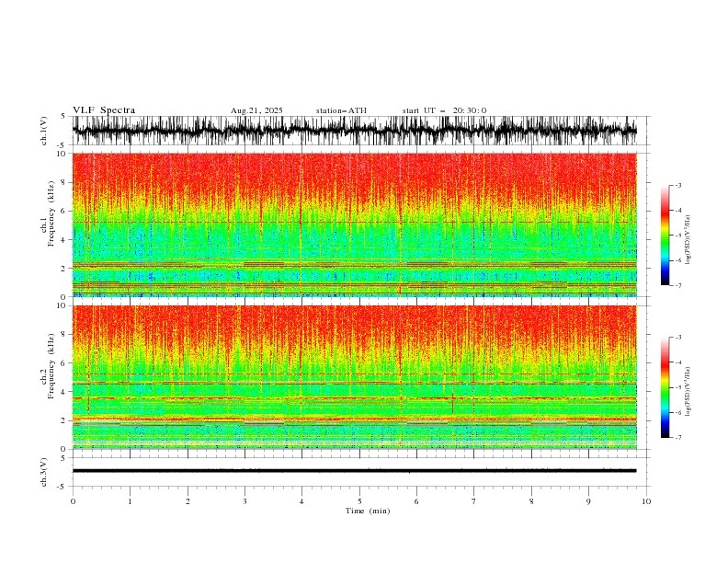Click the "5" voltage tick on ch.1(V) axis

tap(63, 116)
